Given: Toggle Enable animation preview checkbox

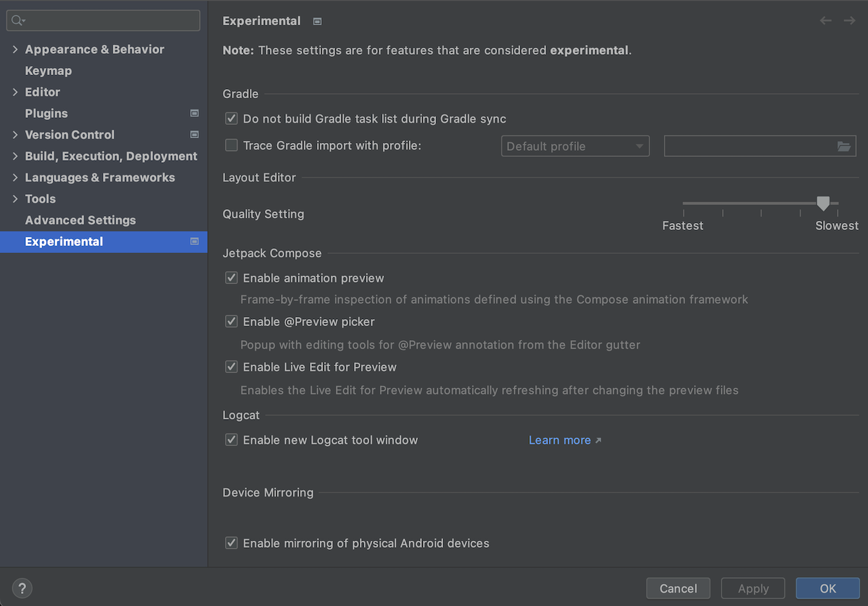Looking at the screenshot, I should [x=231, y=278].
